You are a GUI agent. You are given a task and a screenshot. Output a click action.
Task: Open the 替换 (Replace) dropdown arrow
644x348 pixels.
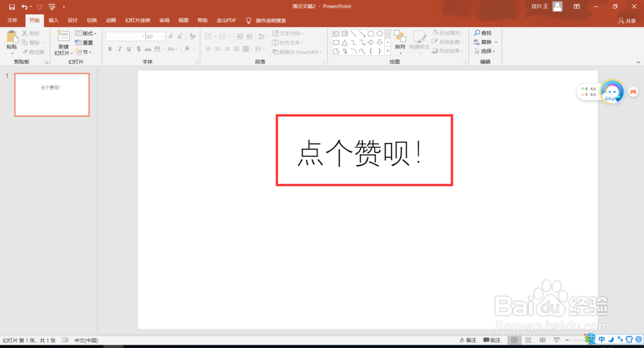[x=496, y=42]
